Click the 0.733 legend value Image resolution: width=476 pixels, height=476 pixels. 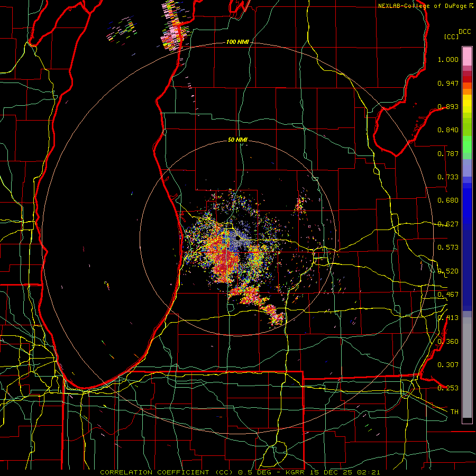click(448, 177)
